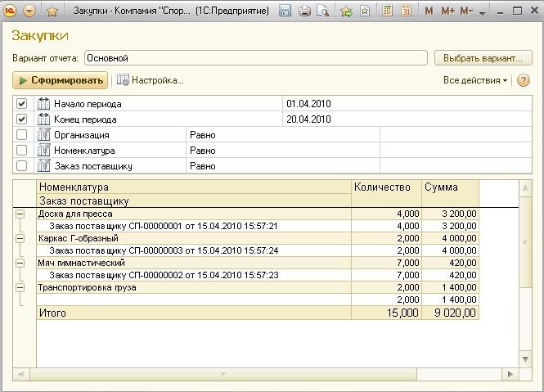Uncheck the Начало периода checkbox
Viewport: 544px width, 392px height.
pos(22,104)
